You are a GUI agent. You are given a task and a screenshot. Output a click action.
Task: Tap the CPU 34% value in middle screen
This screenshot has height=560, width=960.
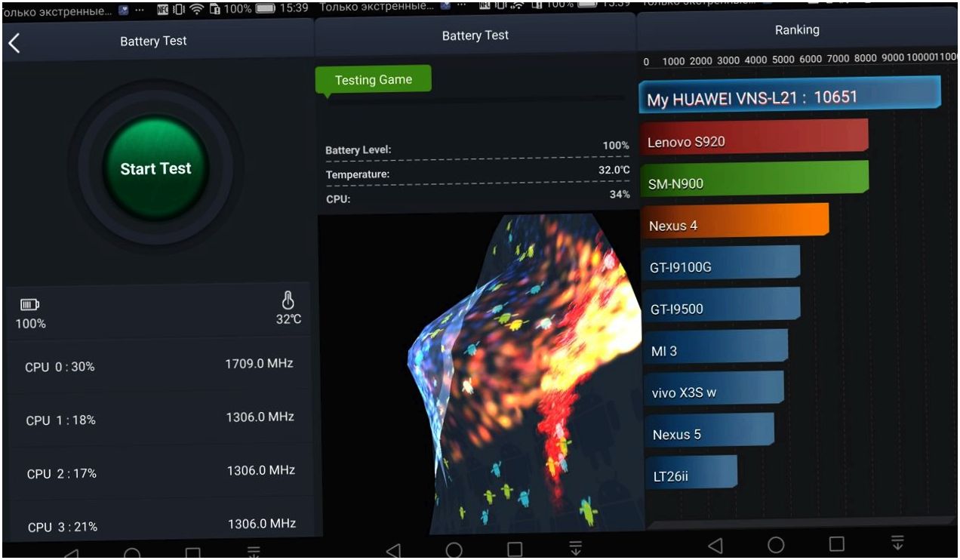coord(620,194)
